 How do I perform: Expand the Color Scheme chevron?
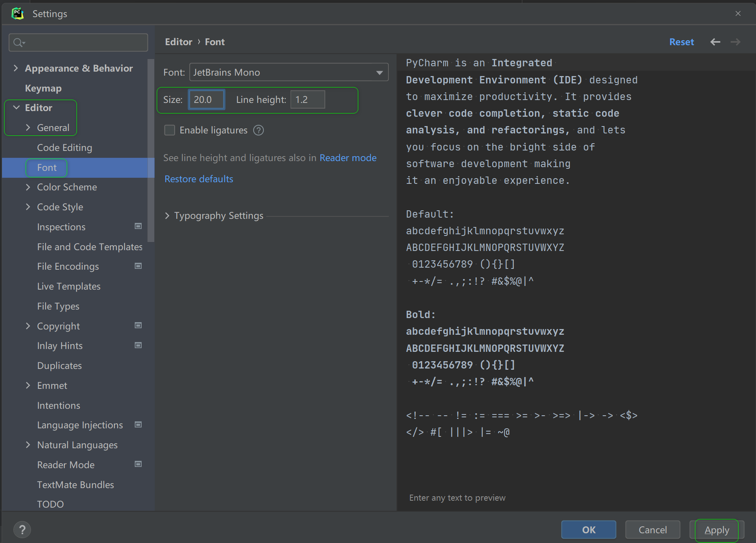28,187
